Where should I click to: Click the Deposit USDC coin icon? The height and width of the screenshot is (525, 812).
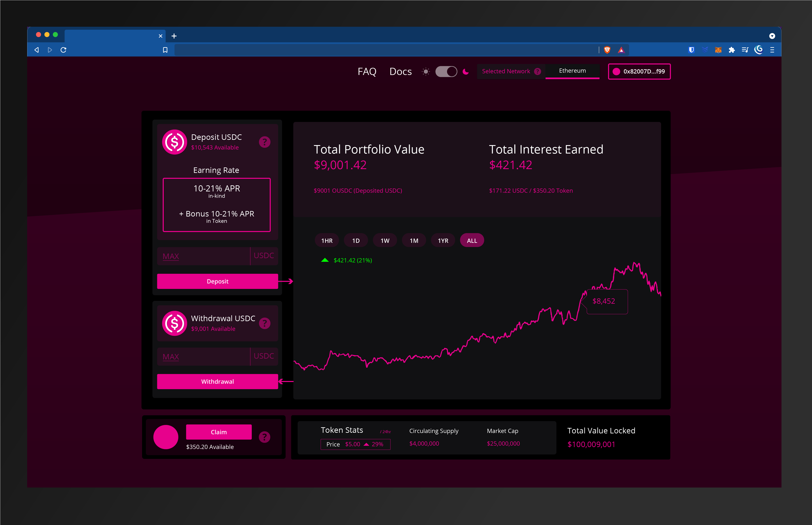174,142
